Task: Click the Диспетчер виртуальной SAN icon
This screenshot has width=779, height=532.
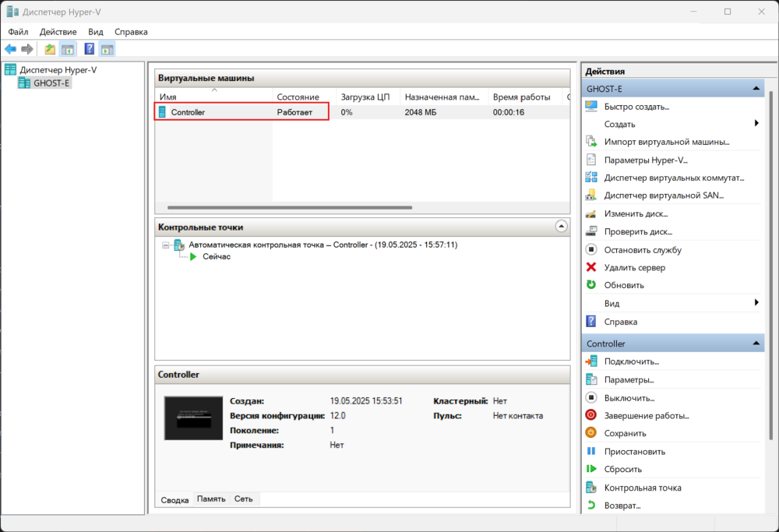Action: [x=591, y=196]
